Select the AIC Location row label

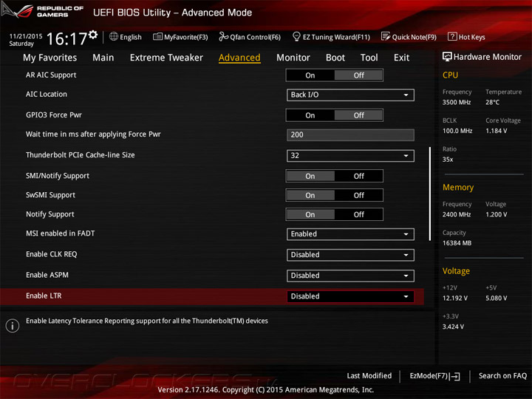click(47, 95)
